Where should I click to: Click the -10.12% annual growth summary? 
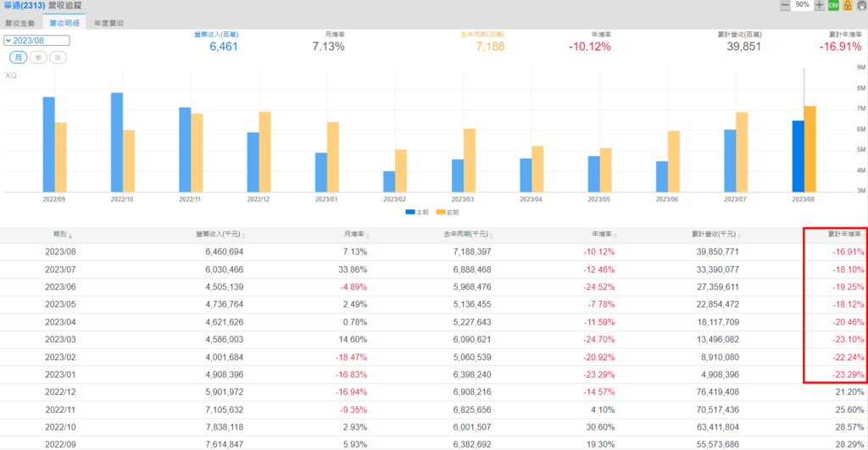[590, 47]
